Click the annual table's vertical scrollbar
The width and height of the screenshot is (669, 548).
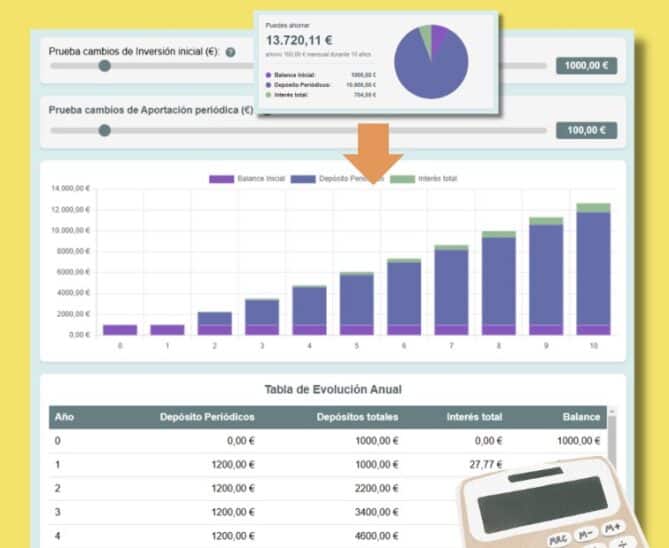click(612, 440)
